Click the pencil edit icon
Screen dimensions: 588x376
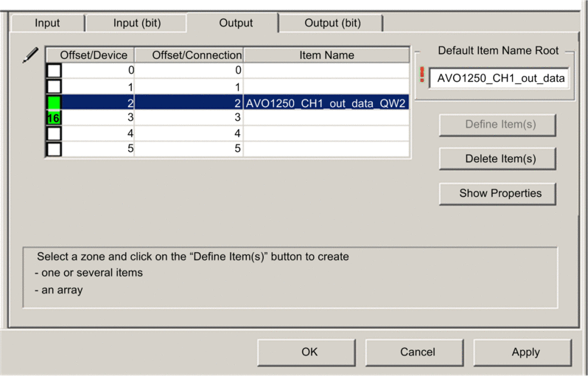coord(30,55)
